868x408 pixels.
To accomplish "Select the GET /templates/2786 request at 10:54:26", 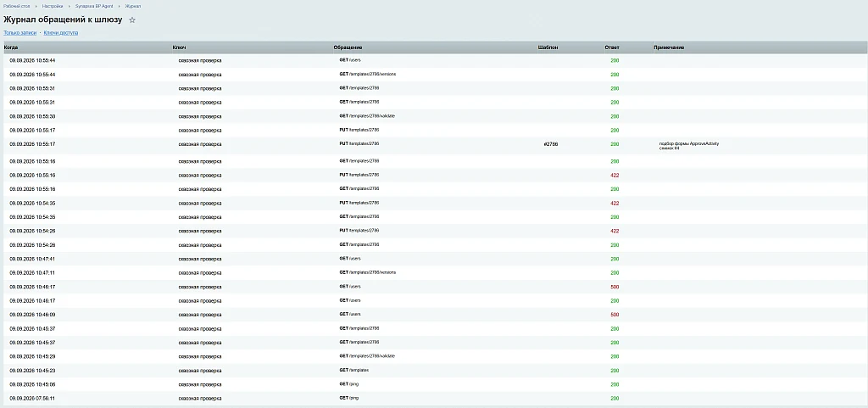I will 359,244.
